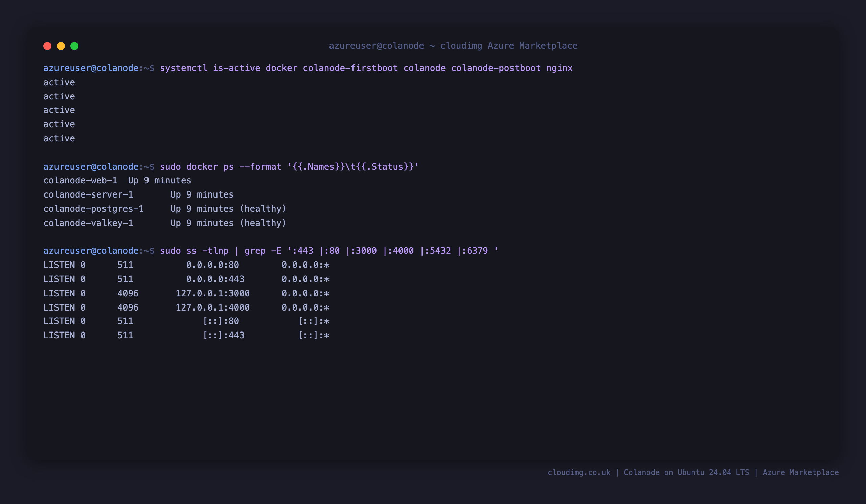Click '(healthy)' status on valkey row
Image resolution: width=866 pixels, height=504 pixels.
(x=263, y=223)
